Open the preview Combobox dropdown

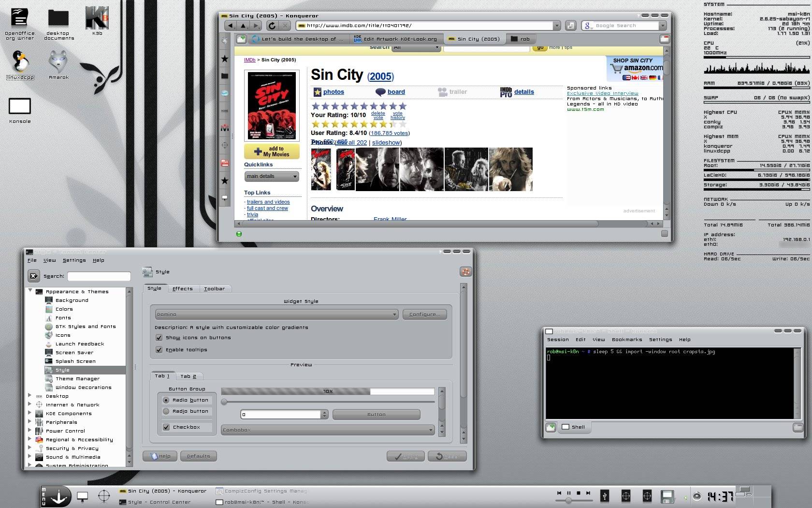point(328,430)
